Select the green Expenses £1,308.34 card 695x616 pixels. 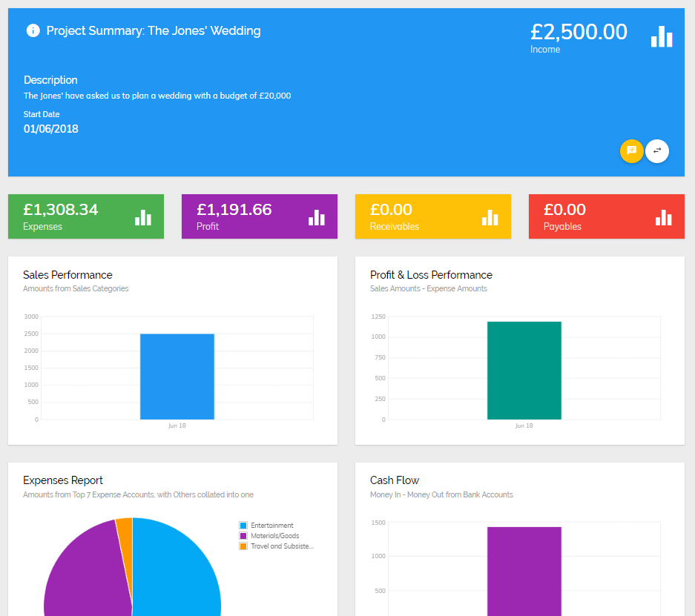click(86, 216)
